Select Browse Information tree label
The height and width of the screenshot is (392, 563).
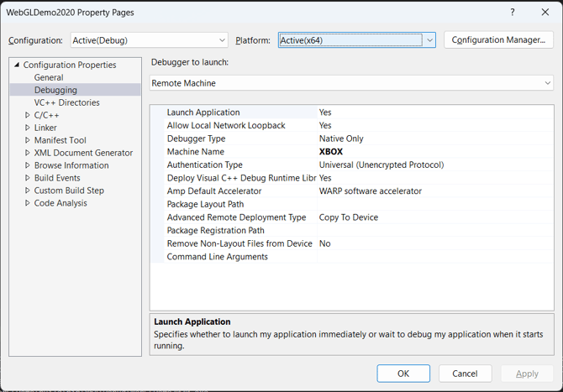71,165
